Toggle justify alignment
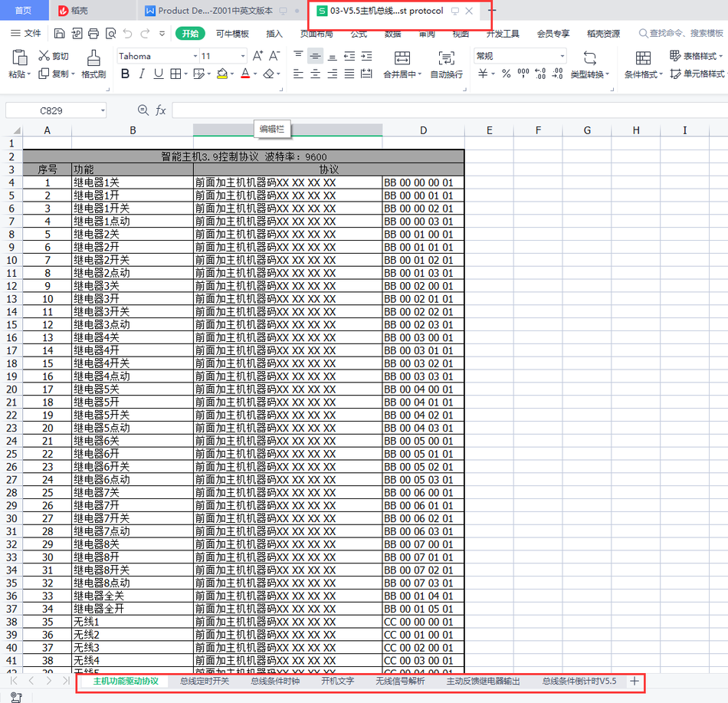 pyautogui.click(x=349, y=74)
